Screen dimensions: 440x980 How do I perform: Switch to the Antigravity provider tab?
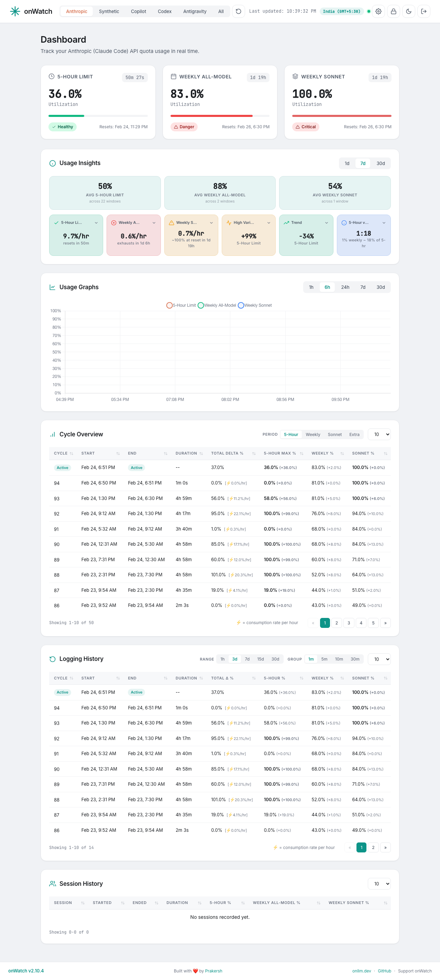(195, 11)
